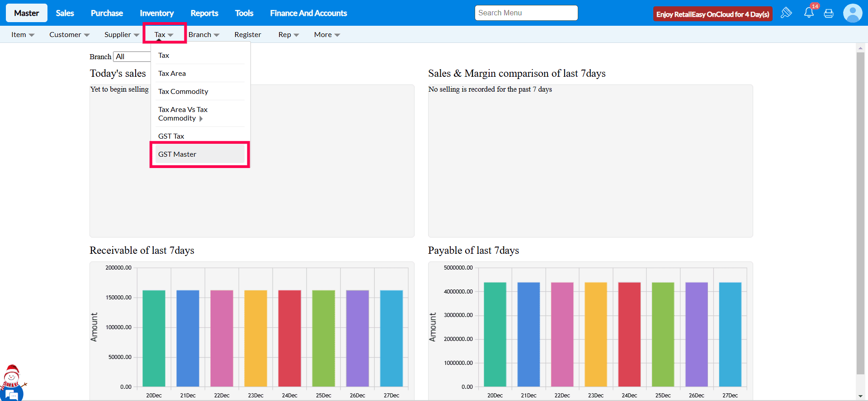Screen dimensions: 868x401
Task: Click the red 24Dec bar in Receivable chart
Action: point(289,338)
